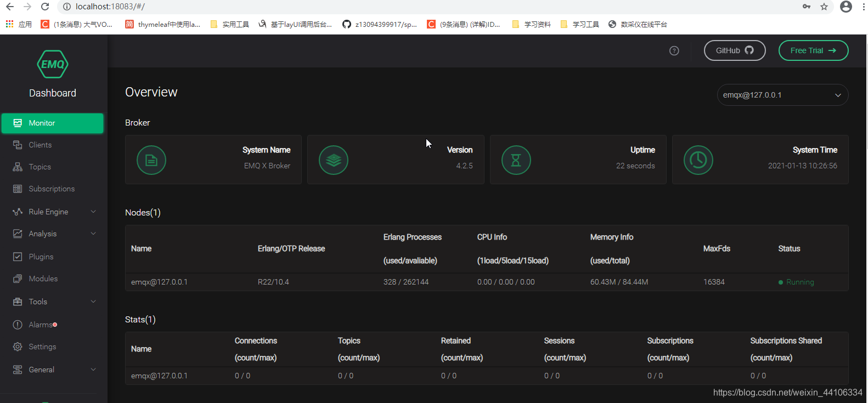The image size is (868, 403).
Task: Click the Clients sidebar icon
Action: [x=18, y=145]
